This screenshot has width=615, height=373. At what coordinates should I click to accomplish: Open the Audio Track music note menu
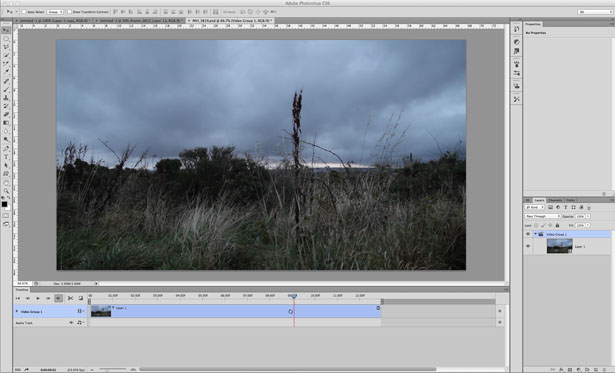pyautogui.click(x=80, y=322)
